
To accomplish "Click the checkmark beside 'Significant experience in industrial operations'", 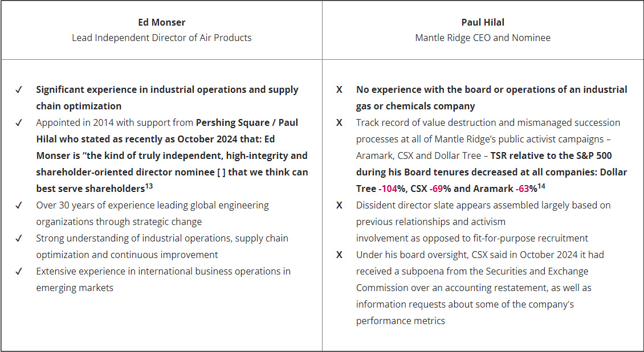I will tap(19, 90).
